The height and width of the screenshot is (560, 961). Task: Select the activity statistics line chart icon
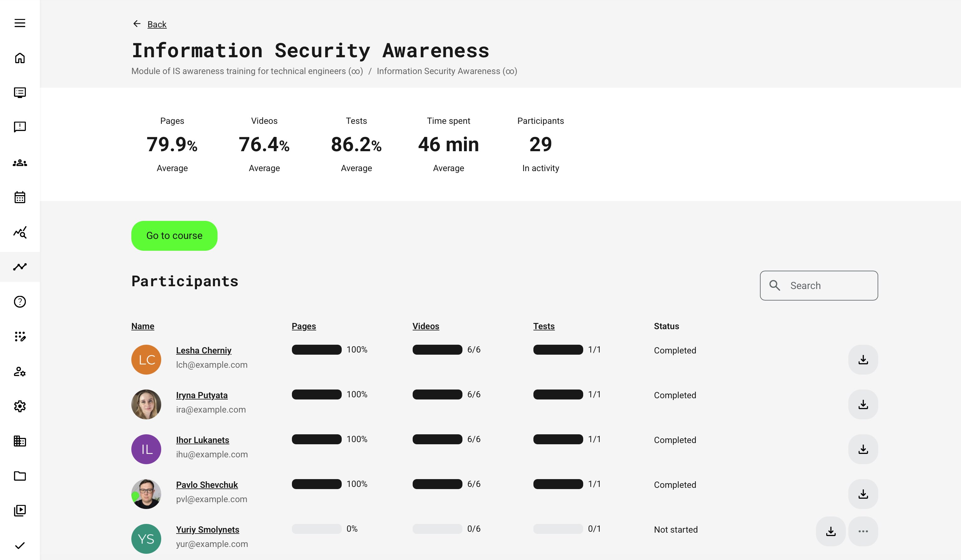tap(20, 267)
